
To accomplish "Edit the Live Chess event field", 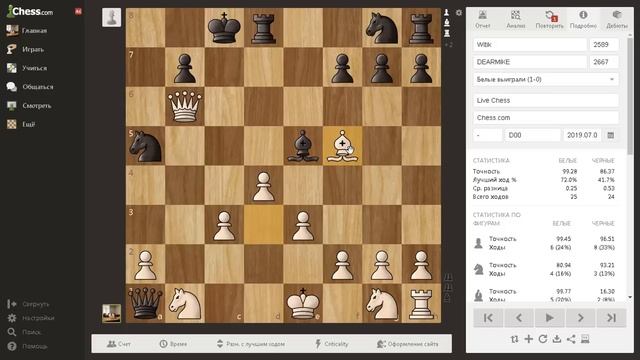I will [x=546, y=100].
